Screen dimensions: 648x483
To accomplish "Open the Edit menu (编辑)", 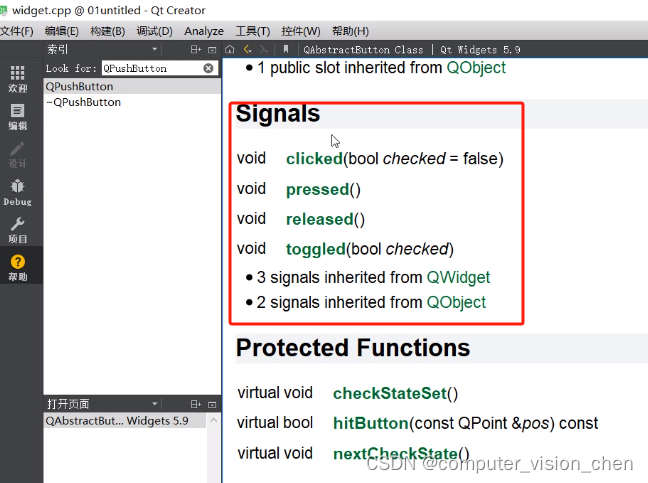I will tap(62, 31).
